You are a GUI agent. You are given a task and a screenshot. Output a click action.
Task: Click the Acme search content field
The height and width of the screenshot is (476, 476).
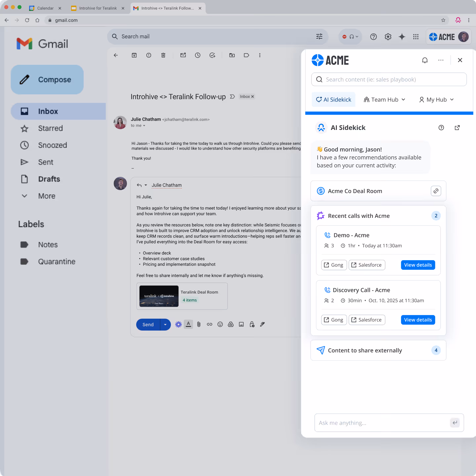click(389, 79)
